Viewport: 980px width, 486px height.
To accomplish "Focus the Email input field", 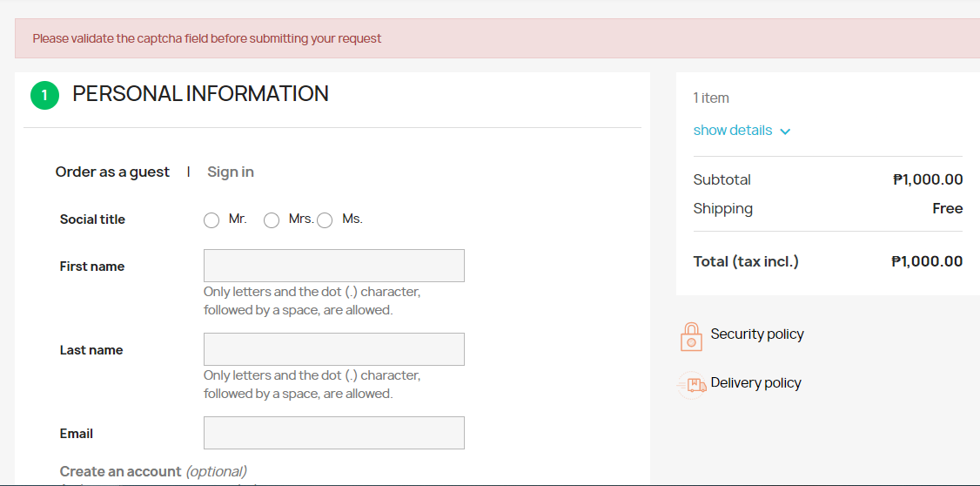I will (333, 433).
